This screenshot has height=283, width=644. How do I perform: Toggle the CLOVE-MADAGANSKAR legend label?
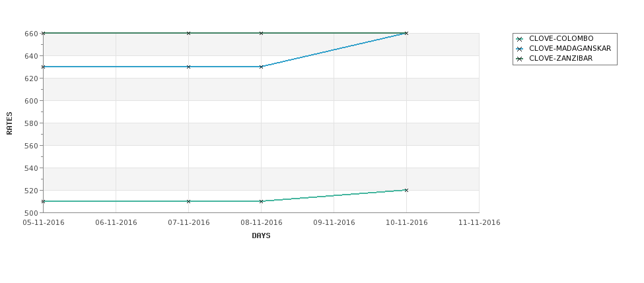[x=569, y=48]
